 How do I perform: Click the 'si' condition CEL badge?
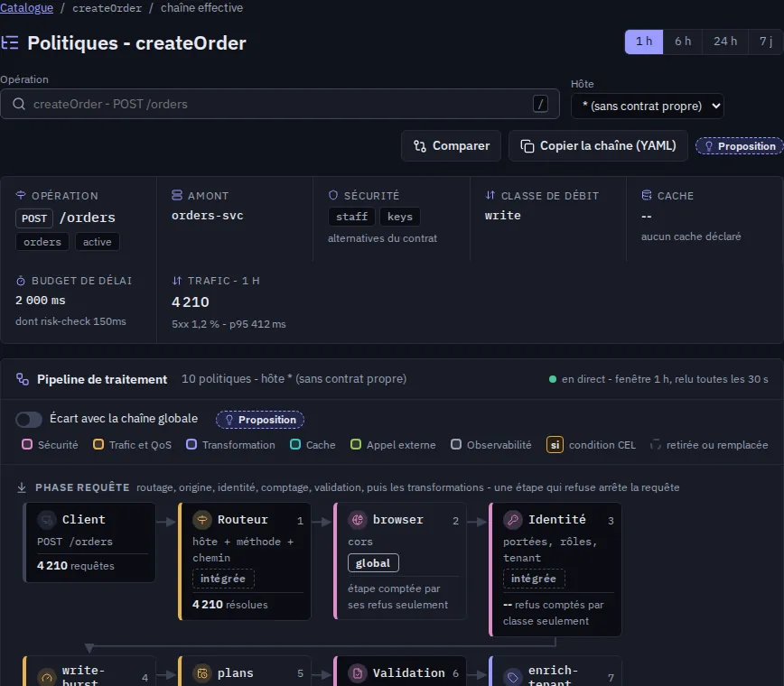coord(555,445)
